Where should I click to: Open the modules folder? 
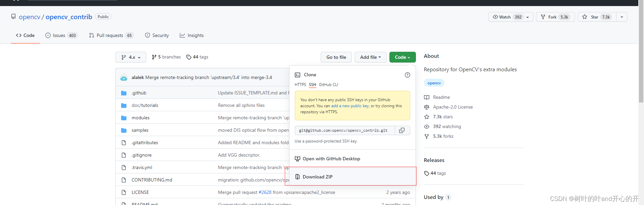coord(141,118)
